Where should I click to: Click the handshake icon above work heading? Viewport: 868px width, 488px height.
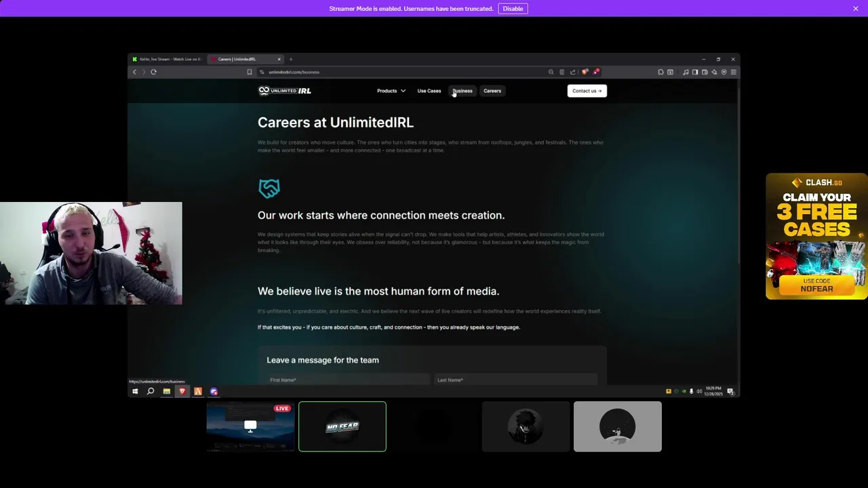click(x=269, y=188)
